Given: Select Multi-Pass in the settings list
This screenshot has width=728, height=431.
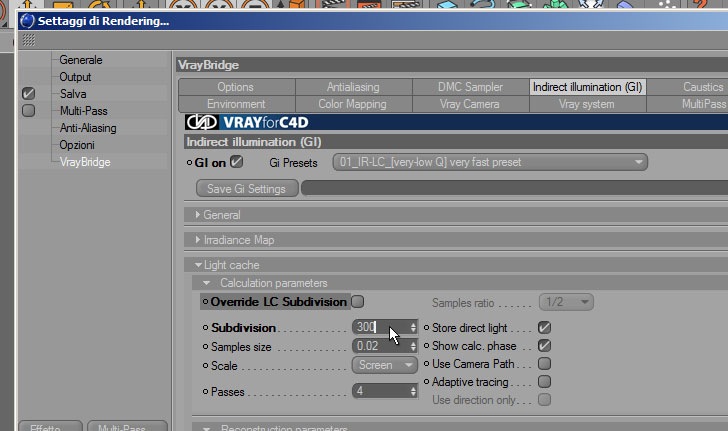Looking at the screenshot, I should click(x=84, y=111).
